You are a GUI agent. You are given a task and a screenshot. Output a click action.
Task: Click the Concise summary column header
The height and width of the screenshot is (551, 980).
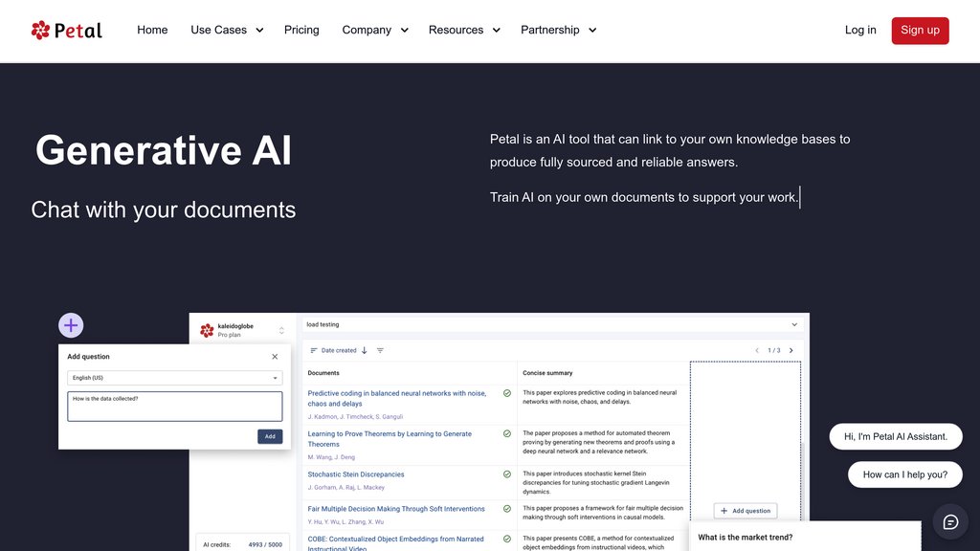(x=547, y=373)
